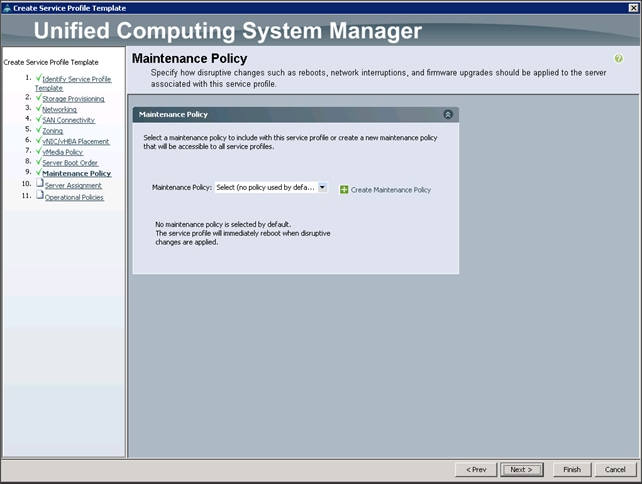The height and width of the screenshot is (484, 642).
Task: Click the title bar application icon
Action: [7, 8]
